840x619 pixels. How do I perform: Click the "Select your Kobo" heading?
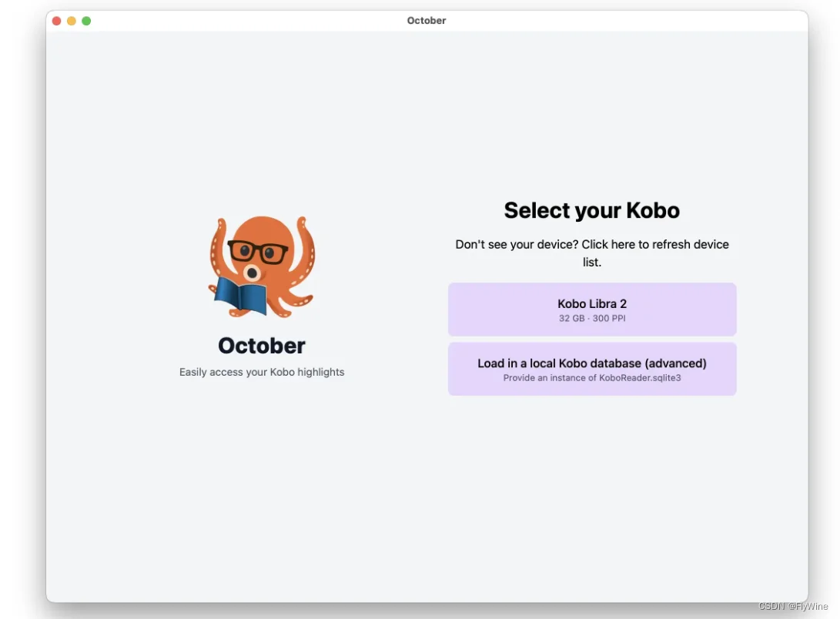tap(591, 210)
